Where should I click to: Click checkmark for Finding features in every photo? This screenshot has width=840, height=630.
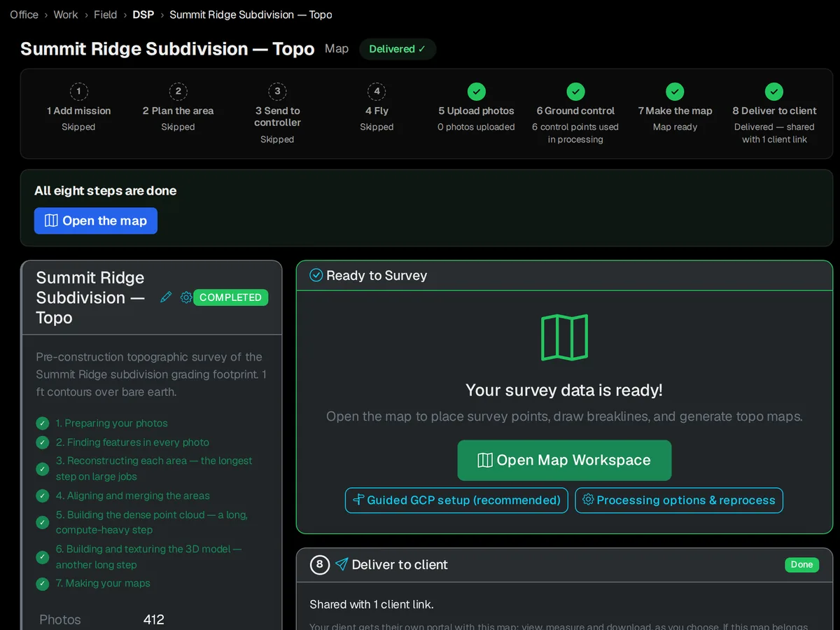(x=43, y=442)
